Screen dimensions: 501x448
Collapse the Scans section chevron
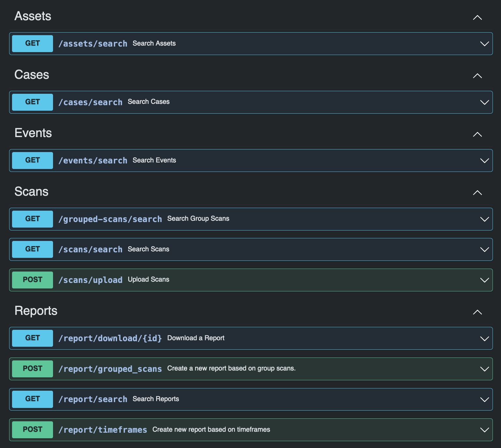[477, 193]
